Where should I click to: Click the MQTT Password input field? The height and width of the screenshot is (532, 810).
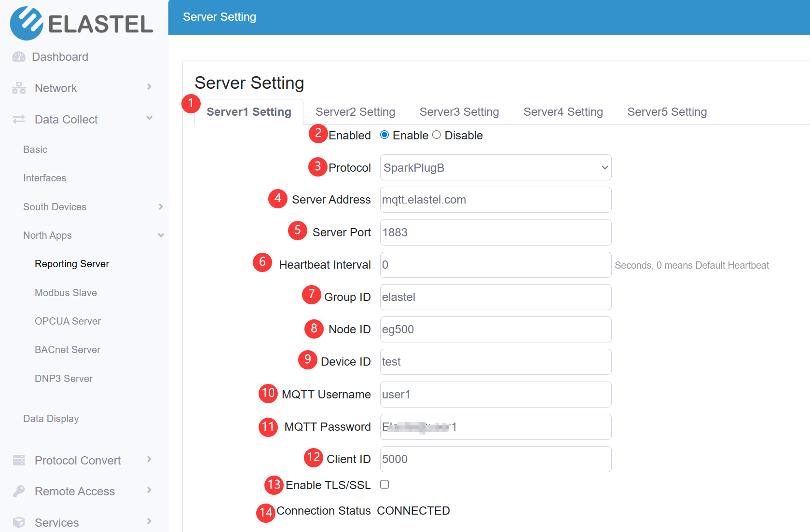click(495, 427)
